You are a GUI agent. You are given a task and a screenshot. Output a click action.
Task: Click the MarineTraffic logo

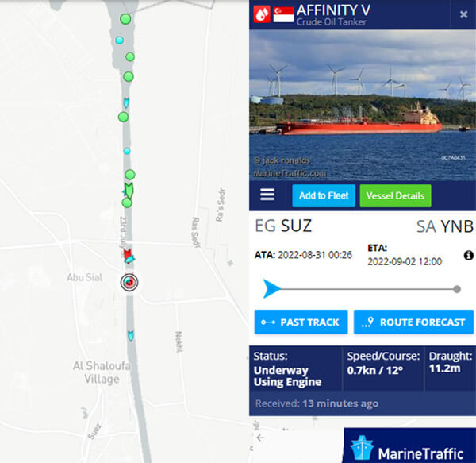[x=410, y=446]
